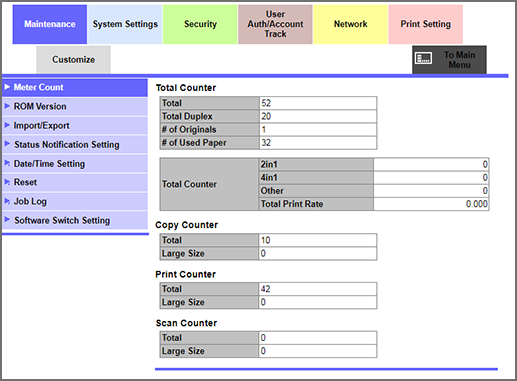Viewport: 517px width, 381px height.
Task: Click the arrow icon beside ROM Version
Action: coord(7,106)
